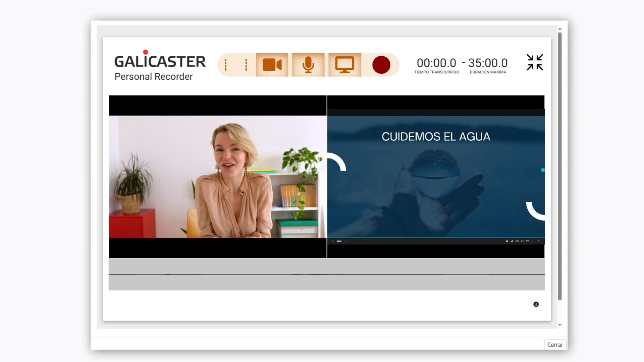
Task: Open the three-dots menu in slide toolbar
Action: pyautogui.click(x=532, y=241)
